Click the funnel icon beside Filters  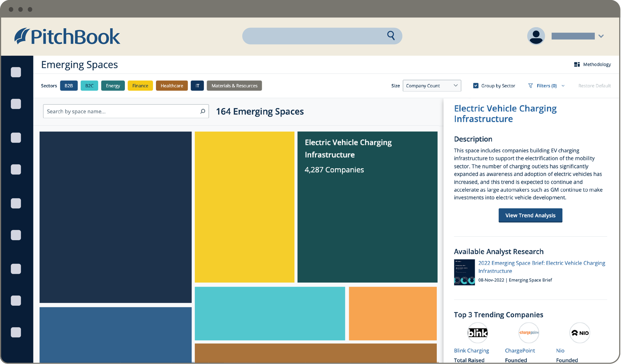pyautogui.click(x=530, y=86)
